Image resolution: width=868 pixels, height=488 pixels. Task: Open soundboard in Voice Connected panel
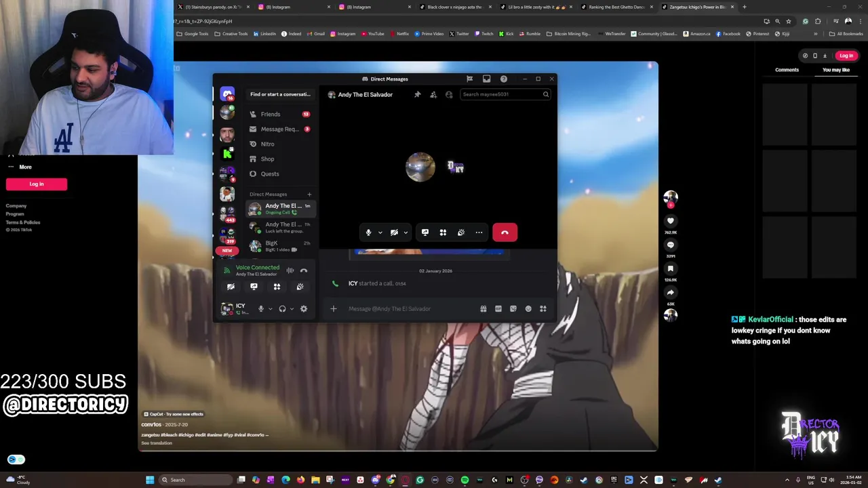click(300, 287)
